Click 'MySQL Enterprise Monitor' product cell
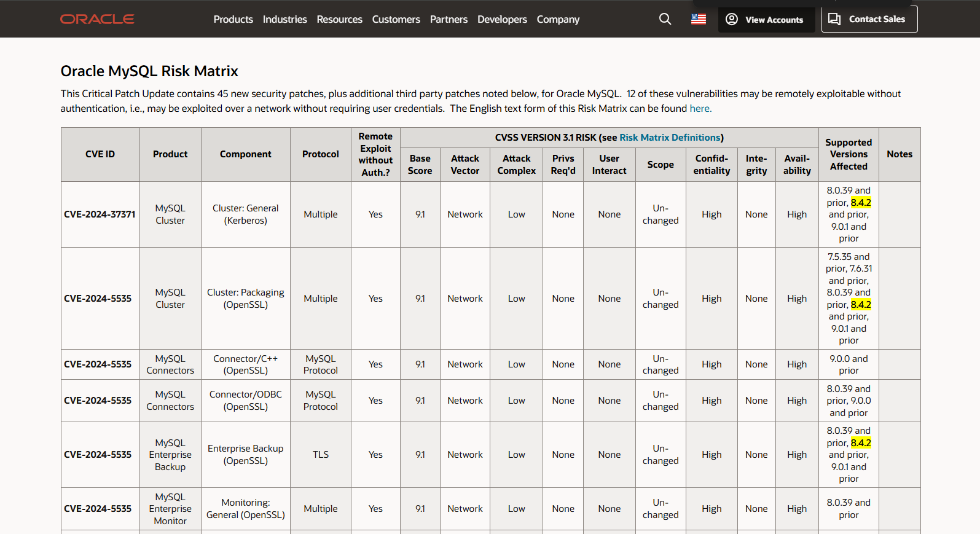980x534 pixels. 170,509
